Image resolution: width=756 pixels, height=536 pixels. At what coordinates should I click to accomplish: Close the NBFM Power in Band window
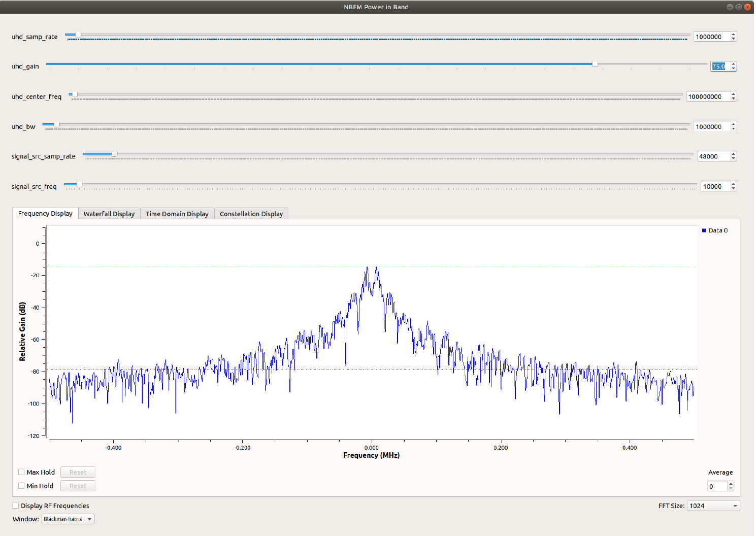[x=747, y=7]
